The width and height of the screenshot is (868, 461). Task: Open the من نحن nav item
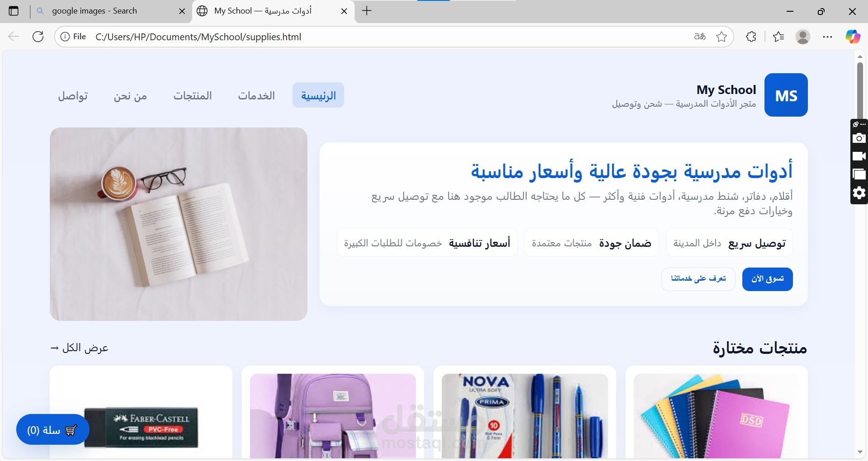pyautogui.click(x=131, y=95)
